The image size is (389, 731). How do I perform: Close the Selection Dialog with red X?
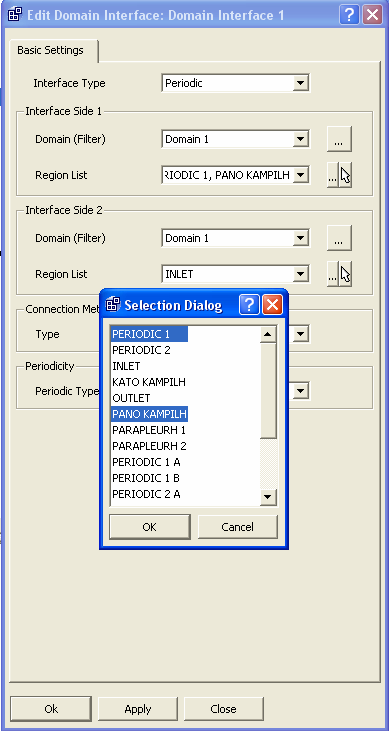[272, 305]
